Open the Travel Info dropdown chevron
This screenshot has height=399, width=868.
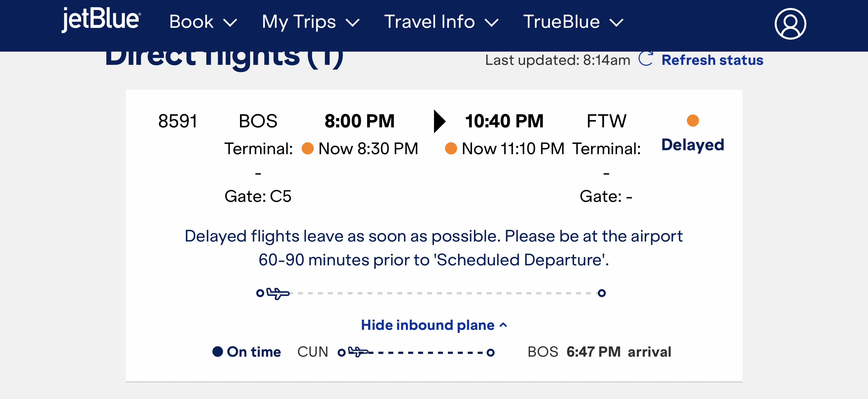point(492,22)
